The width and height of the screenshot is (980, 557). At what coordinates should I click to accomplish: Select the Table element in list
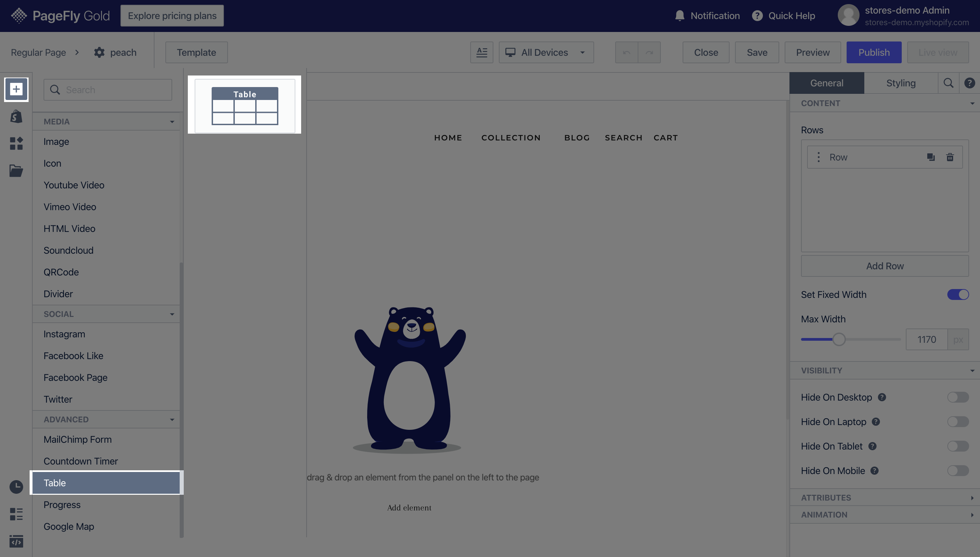point(106,483)
